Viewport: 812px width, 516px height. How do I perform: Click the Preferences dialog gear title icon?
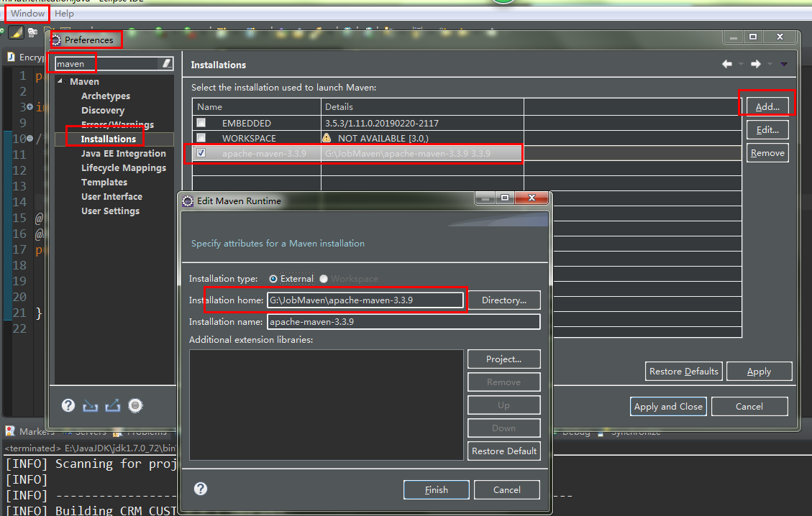56,40
